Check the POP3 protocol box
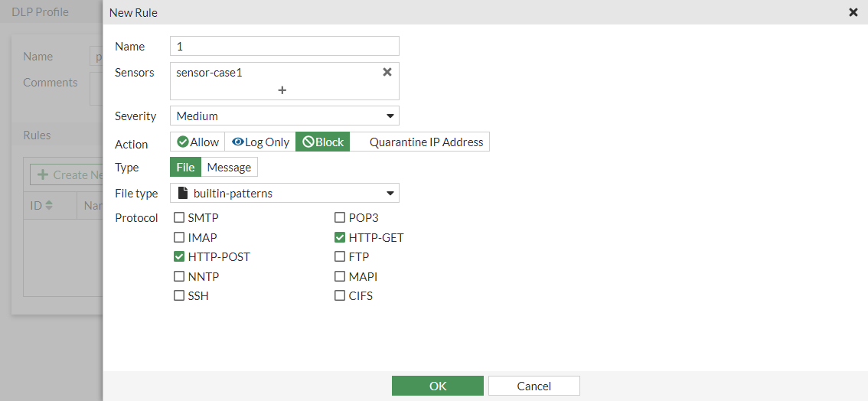 [340, 218]
